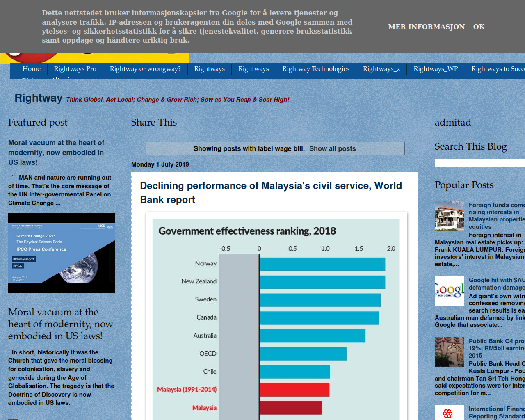Click the 'Moral vacuum at the heart of modernity' heading

[61, 324]
